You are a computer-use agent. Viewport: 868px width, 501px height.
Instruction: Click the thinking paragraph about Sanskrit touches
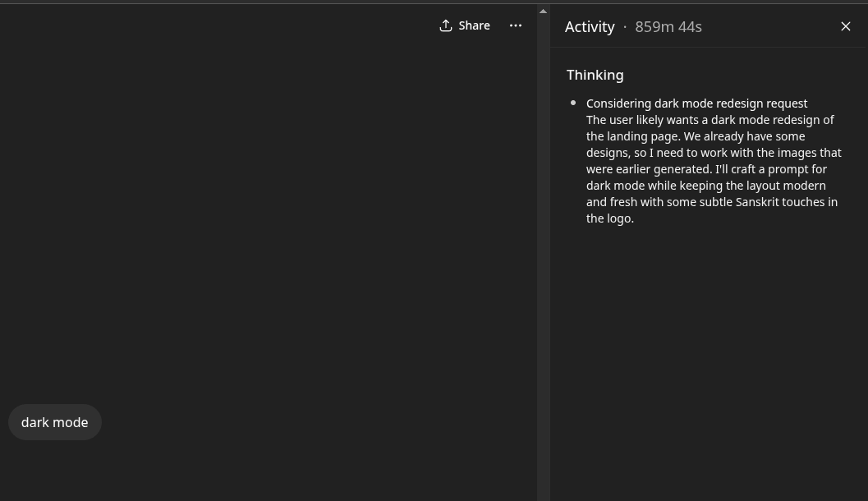[714, 169]
